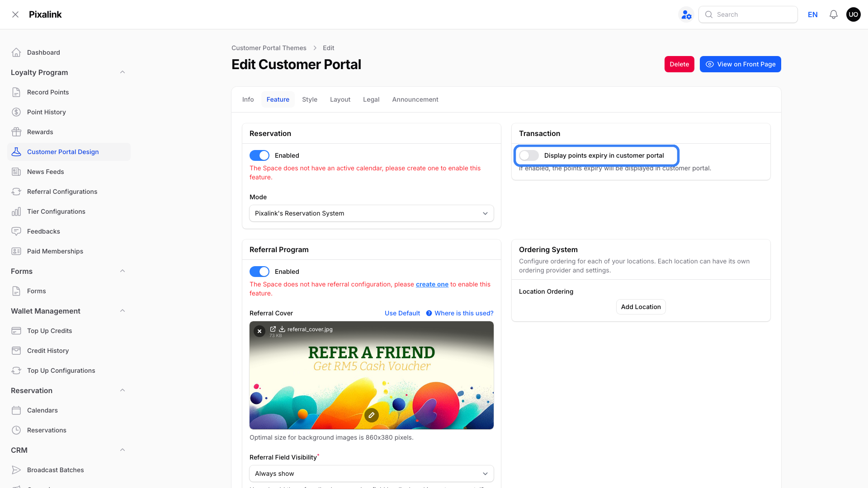Open notifications bell icon
This screenshot has width=868, height=488.
834,14
